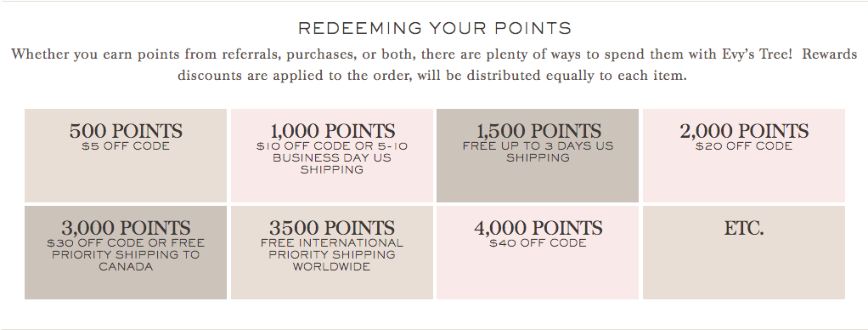The image size is (868, 330).
Task: Click the 500 POINTS title text
Action: [126, 131]
